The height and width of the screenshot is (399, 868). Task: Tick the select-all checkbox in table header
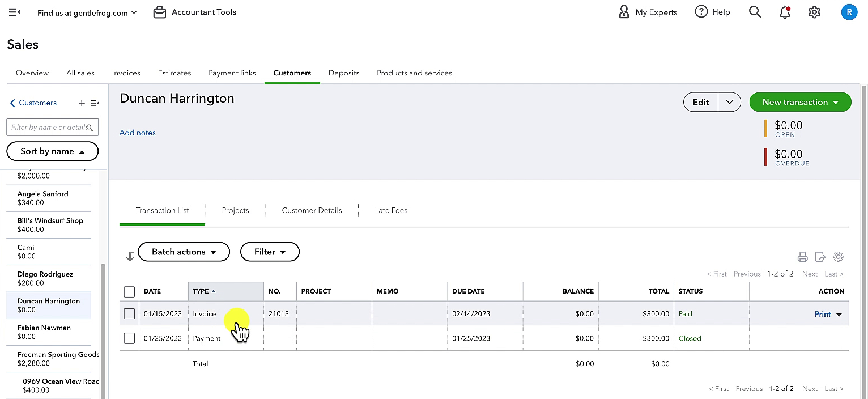(x=129, y=291)
